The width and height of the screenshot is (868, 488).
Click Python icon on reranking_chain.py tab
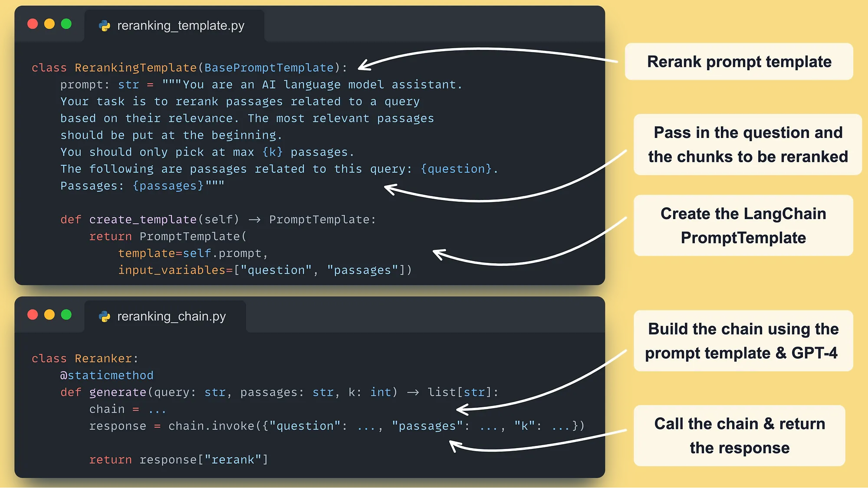[105, 317]
